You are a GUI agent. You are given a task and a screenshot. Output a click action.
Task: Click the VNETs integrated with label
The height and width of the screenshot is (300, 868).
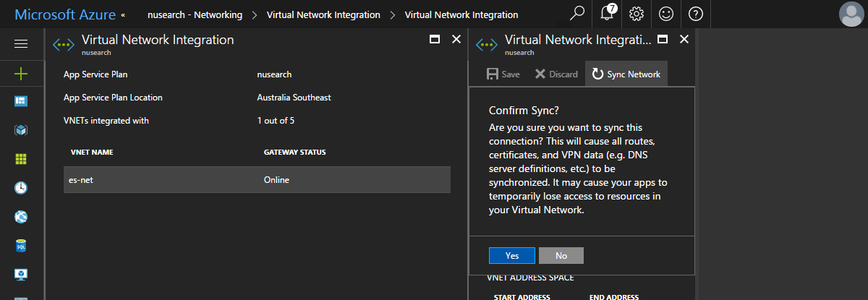pyautogui.click(x=106, y=121)
